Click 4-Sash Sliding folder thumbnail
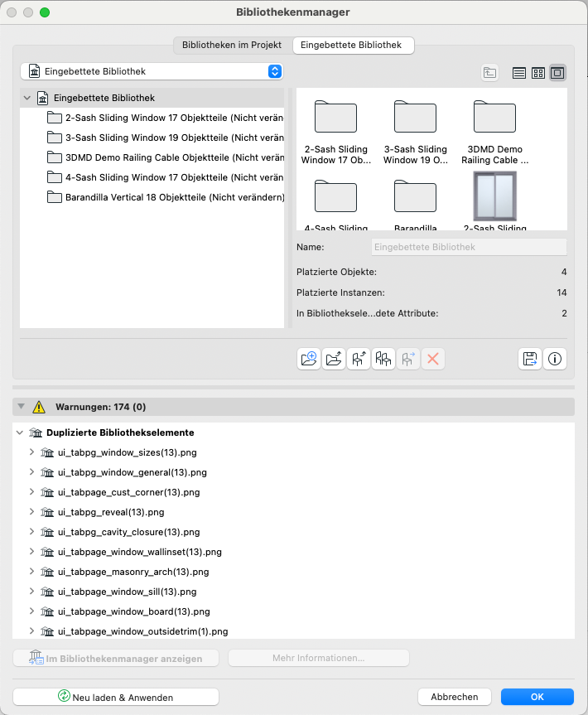The image size is (588, 715). pyautogui.click(x=335, y=196)
